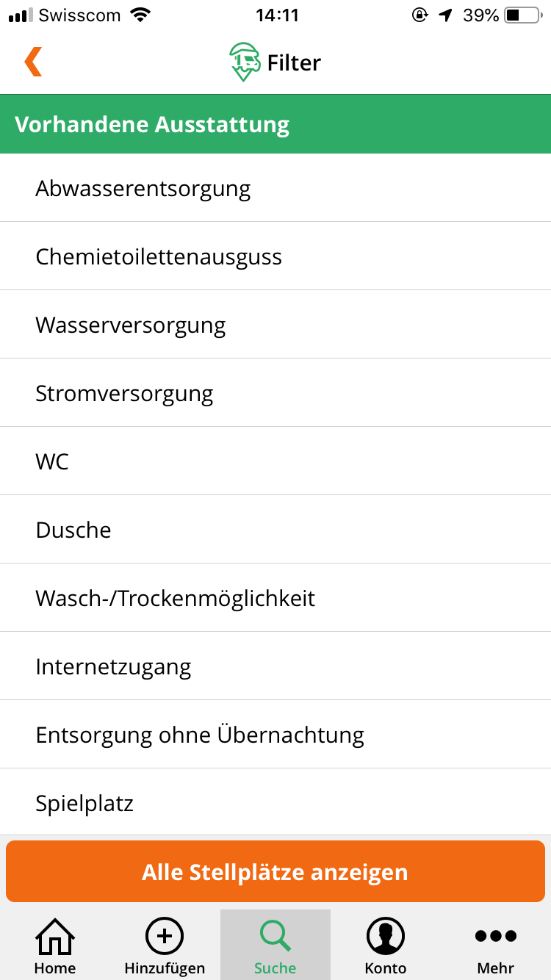Image resolution: width=551 pixels, height=980 pixels.
Task: Tap the orange back arrow
Action: coord(33,62)
